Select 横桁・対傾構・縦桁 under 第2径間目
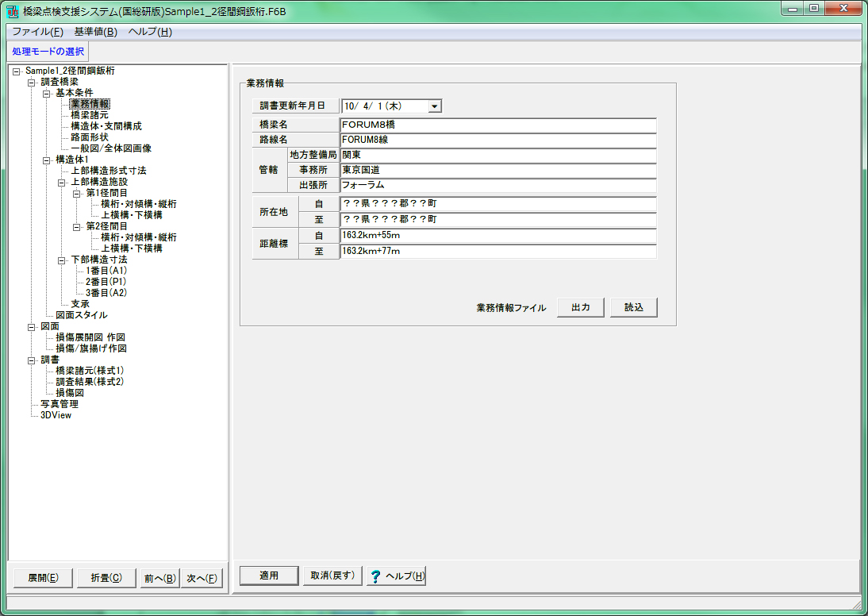The image size is (868, 616). click(x=139, y=237)
